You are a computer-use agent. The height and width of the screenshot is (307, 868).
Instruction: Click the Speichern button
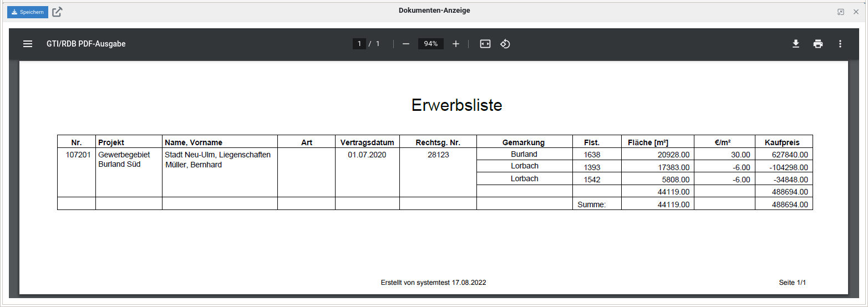pos(27,12)
